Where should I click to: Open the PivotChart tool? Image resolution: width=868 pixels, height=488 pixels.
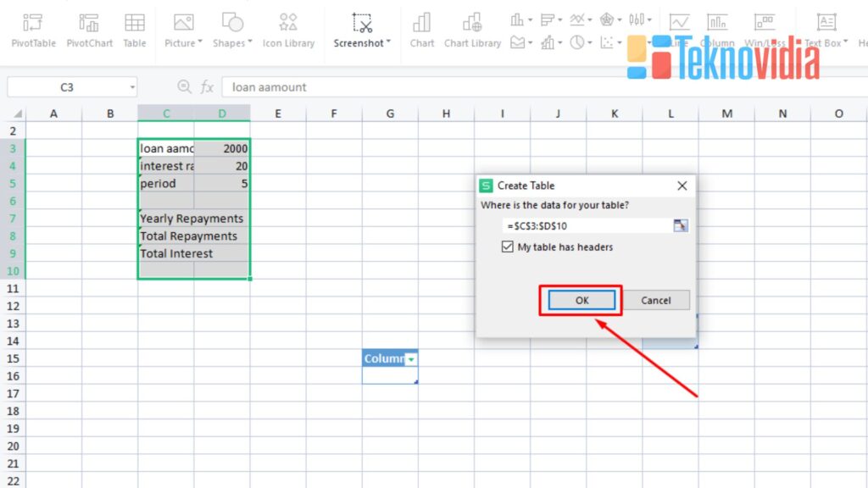point(89,30)
